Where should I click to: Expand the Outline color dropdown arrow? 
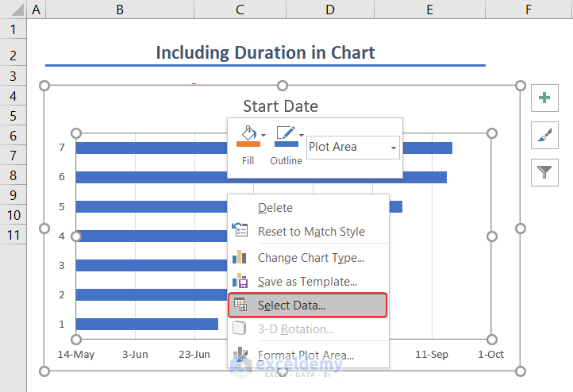pos(301,136)
